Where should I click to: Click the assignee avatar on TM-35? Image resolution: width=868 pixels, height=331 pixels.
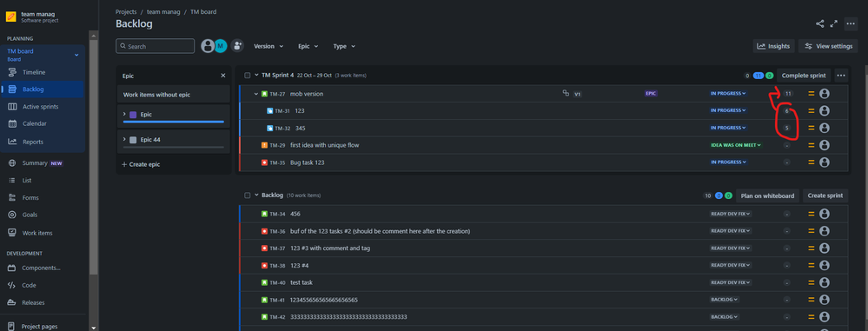825,162
